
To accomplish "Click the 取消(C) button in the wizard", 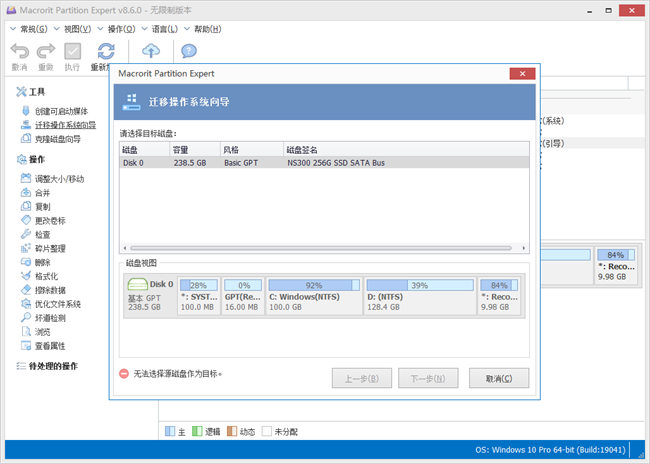I will coord(498,379).
